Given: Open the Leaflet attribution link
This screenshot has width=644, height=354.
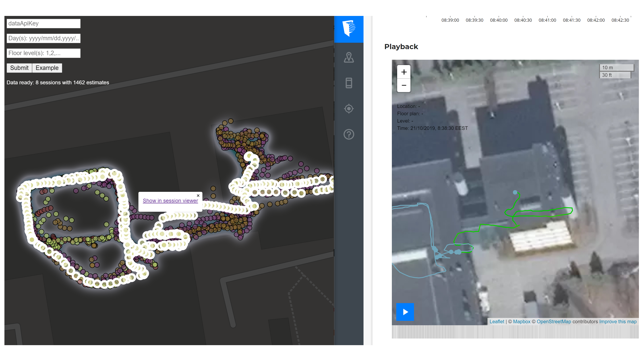Looking at the screenshot, I should pyautogui.click(x=497, y=321).
